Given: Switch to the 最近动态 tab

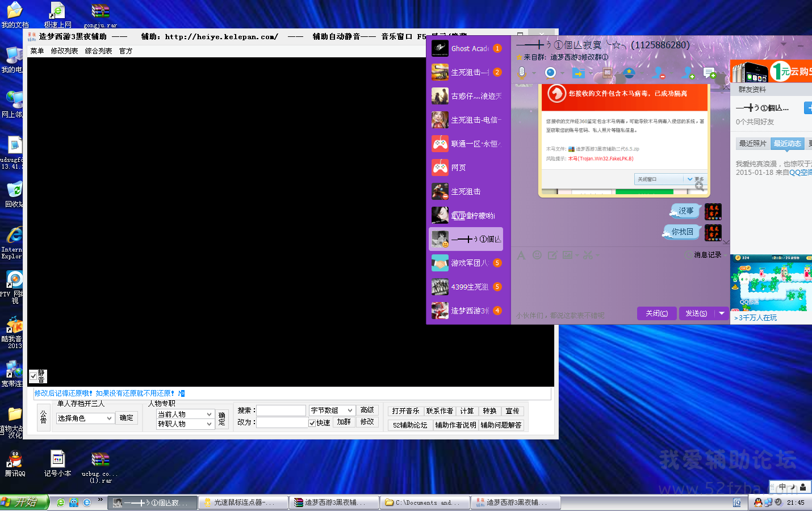Looking at the screenshot, I should (788, 144).
